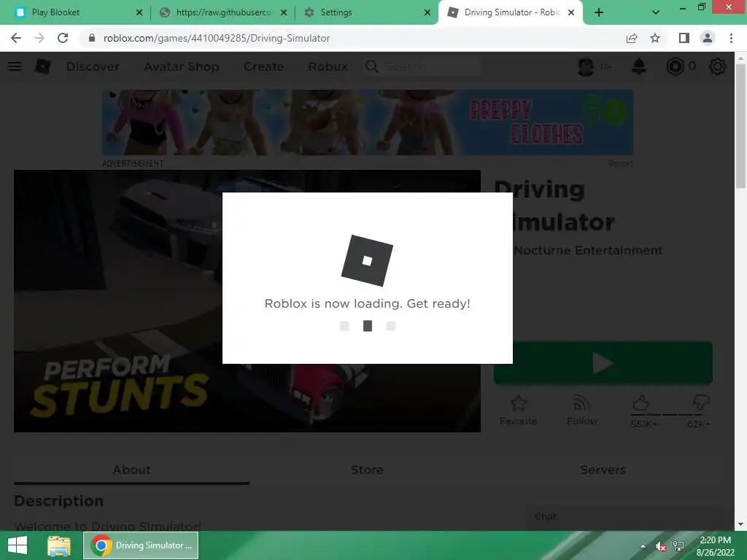Click the green Play button
Viewport: 747px width, 560px height.
click(x=603, y=363)
